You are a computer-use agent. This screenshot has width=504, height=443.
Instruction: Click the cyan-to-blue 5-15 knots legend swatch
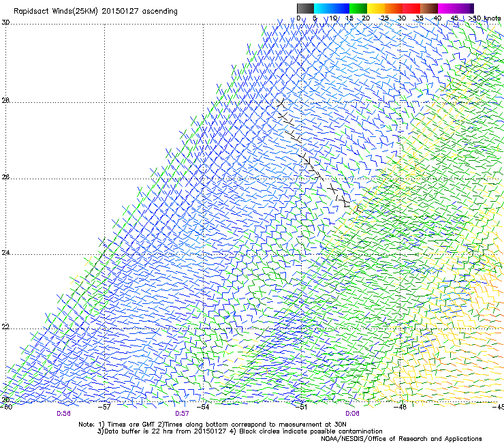[x=332, y=8]
